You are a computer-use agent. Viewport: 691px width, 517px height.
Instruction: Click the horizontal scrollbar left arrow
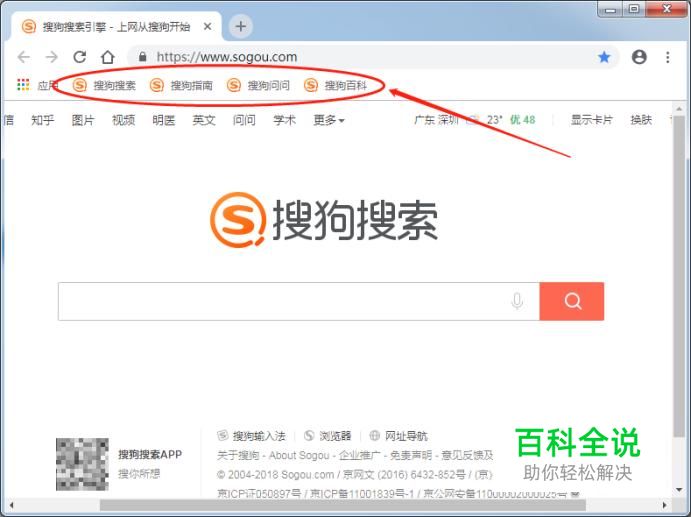click(x=11, y=505)
